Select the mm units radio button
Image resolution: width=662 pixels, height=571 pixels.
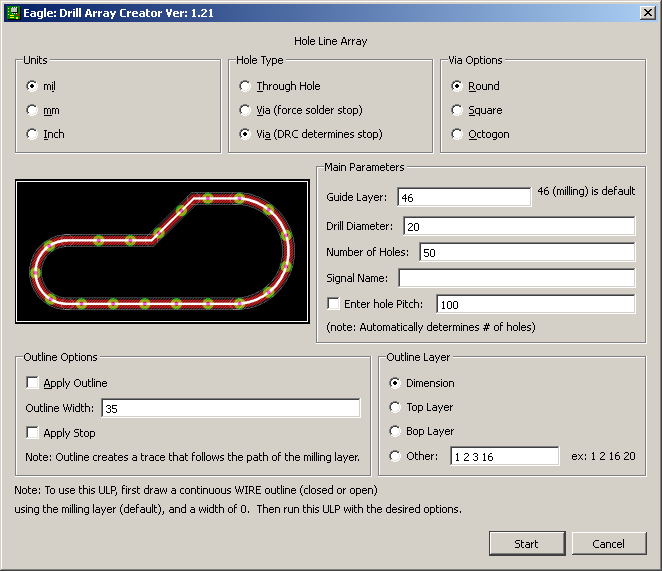point(32,110)
